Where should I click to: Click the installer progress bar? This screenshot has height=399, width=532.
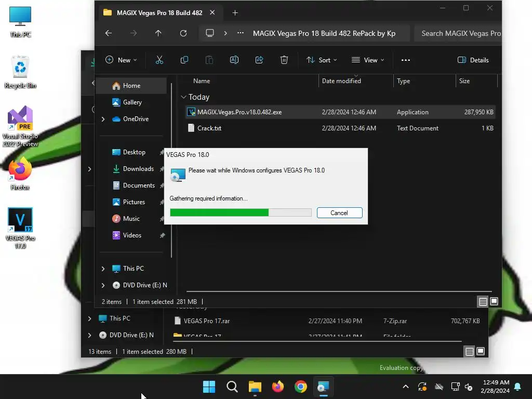(x=241, y=212)
